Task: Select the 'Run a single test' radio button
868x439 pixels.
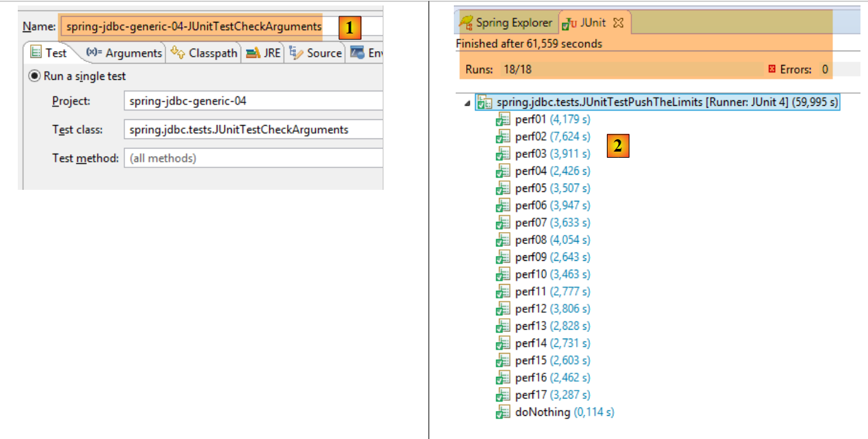Action: [34, 76]
